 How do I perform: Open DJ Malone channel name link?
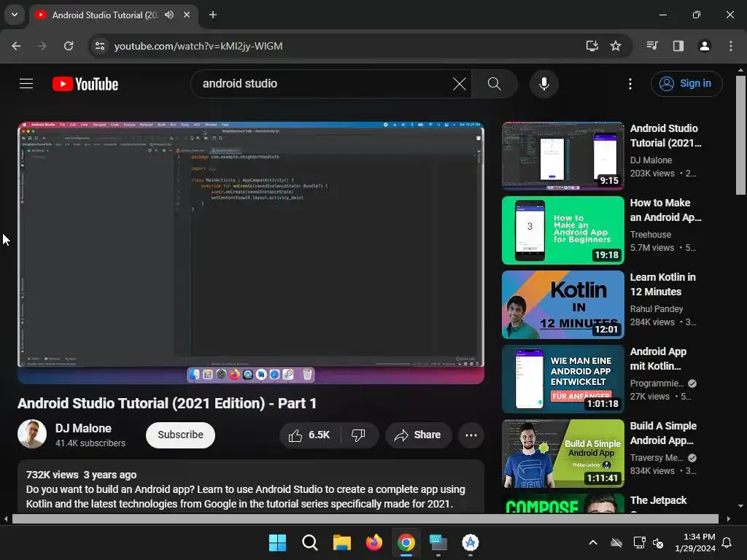click(x=83, y=428)
